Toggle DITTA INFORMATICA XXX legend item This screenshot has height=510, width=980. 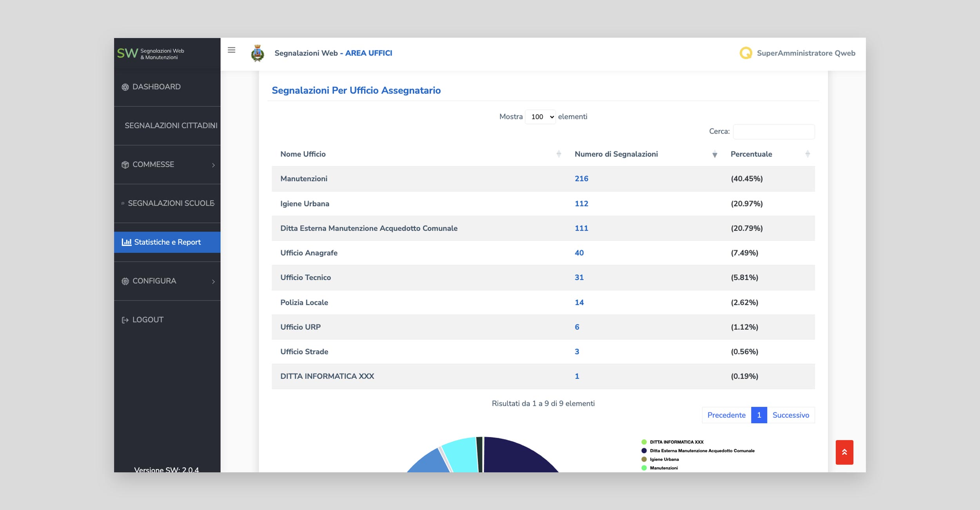676,442
